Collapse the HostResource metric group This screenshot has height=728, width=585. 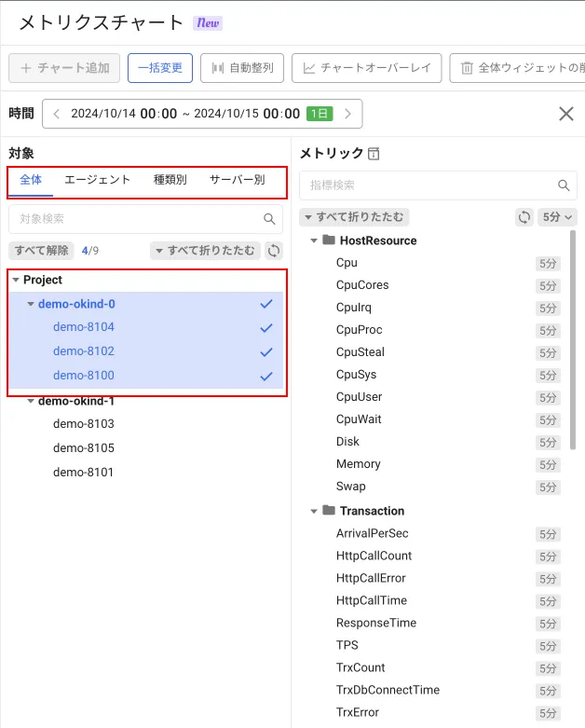314,240
